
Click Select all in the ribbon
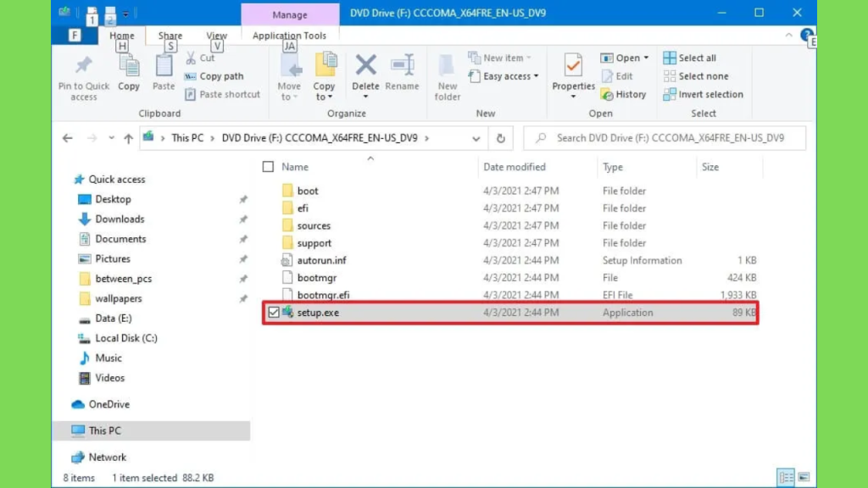click(690, 58)
